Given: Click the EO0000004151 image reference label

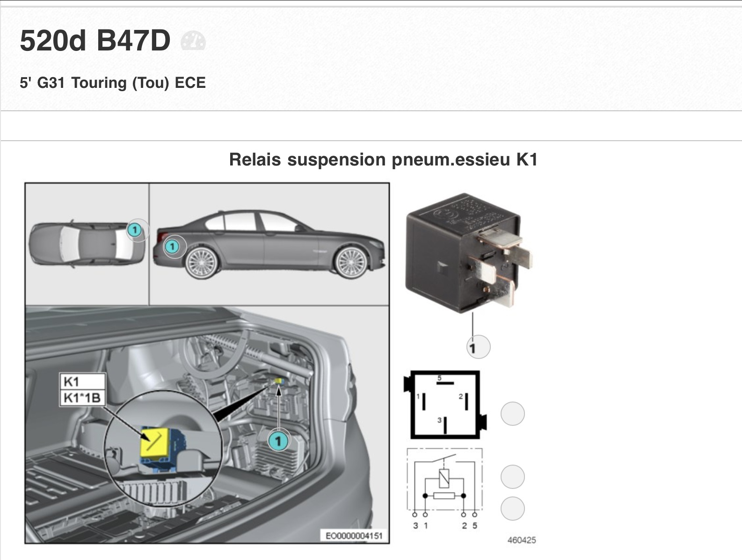Looking at the screenshot, I should [354, 536].
